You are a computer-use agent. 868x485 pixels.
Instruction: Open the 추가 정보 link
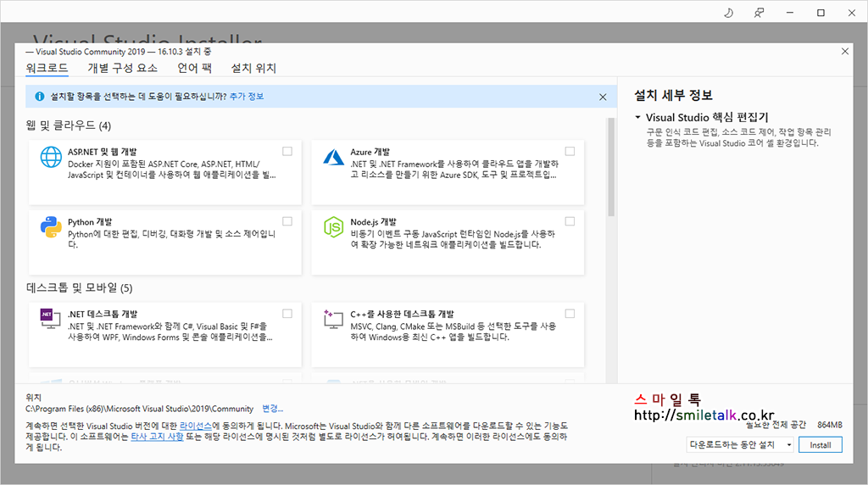tap(247, 97)
